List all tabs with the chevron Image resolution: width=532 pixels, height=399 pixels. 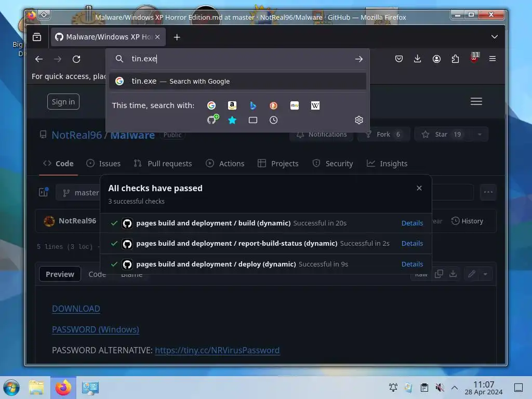coord(495,37)
